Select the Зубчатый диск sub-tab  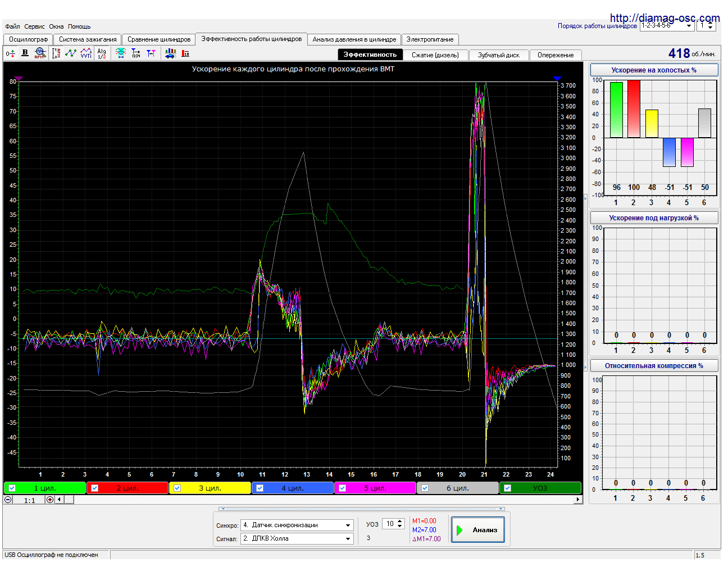pyautogui.click(x=499, y=55)
